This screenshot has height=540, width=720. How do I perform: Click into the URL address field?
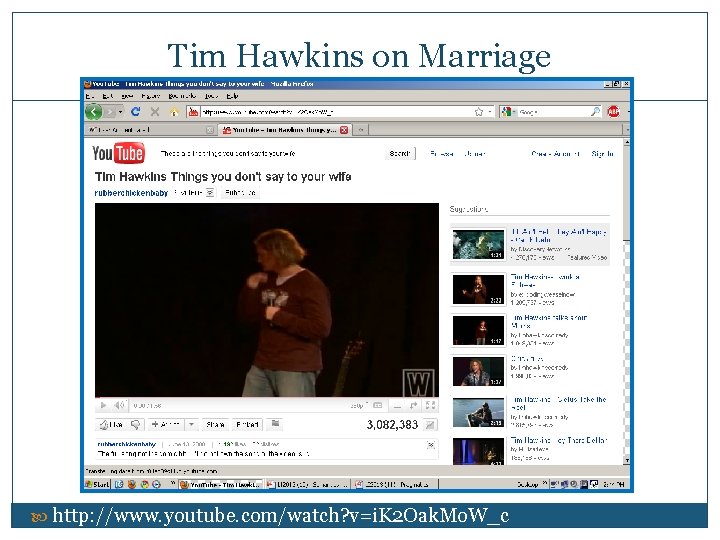(336, 112)
